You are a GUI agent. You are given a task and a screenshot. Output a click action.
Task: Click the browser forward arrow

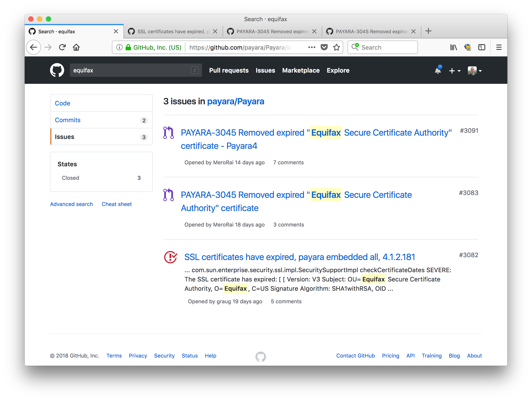pos(48,47)
